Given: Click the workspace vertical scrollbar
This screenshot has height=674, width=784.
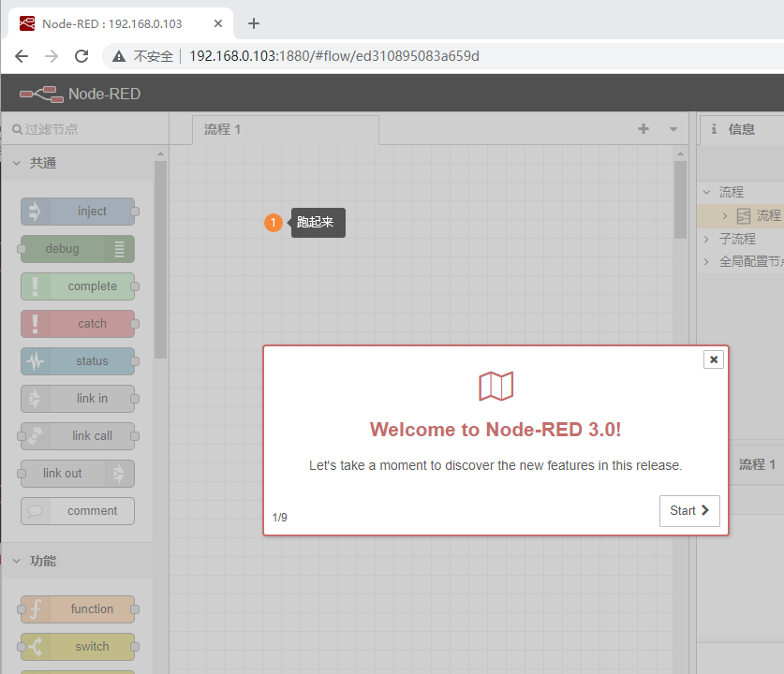Looking at the screenshot, I should point(680,199).
